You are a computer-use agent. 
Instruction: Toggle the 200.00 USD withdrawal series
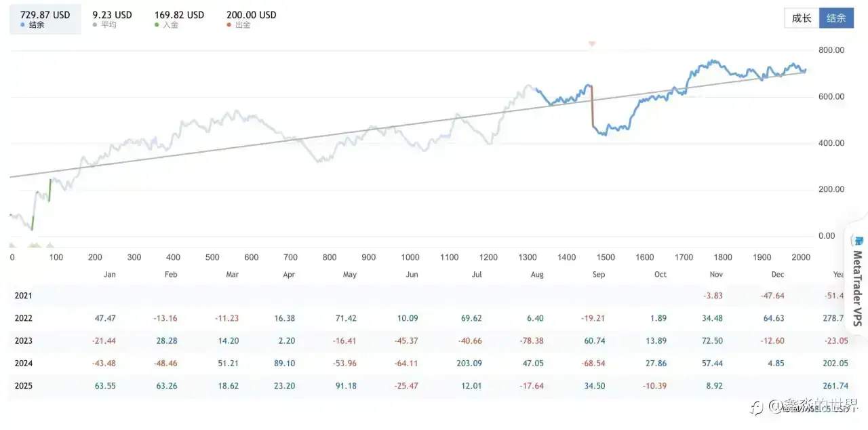(251, 15)
